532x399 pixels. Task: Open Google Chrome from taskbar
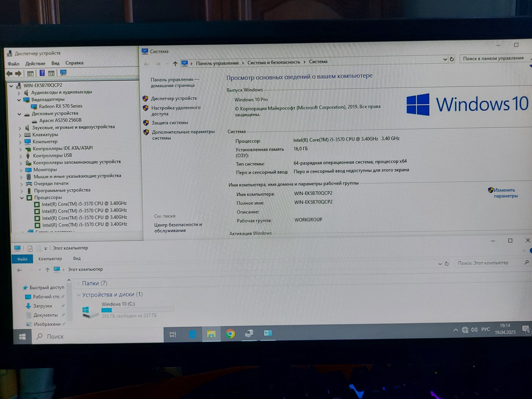click(230, 334)
